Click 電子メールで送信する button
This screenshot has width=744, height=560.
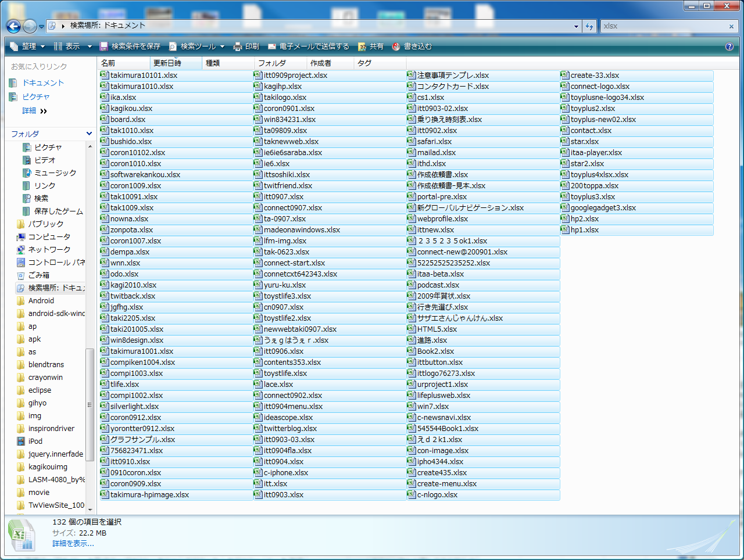click(x=309, y=46)
